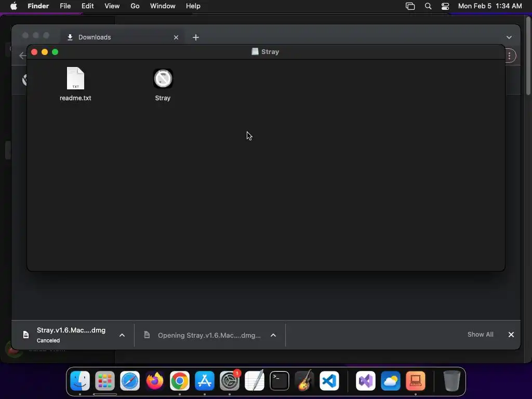Screen dimensions: 532x399
Task: Open the Apple menu
Action: 14,6
